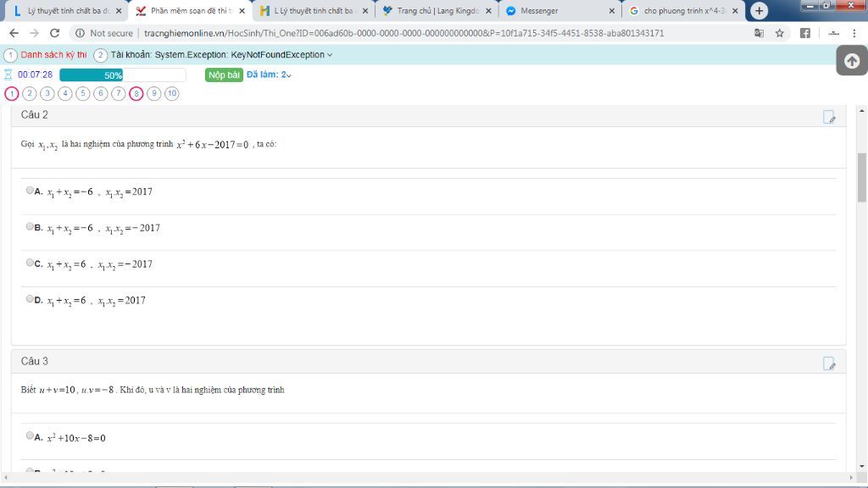Screen dimensions: 868x488
Task: Open a new browser tab with plus button
Action: coord(759,10)
